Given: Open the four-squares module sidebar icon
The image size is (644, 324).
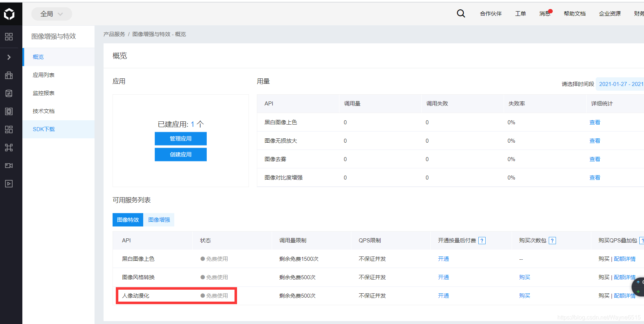Looking at the screenshot, I should (9, 129).
